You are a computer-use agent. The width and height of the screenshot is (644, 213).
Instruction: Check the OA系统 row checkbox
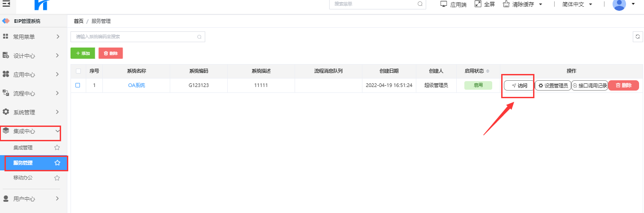click(x=78, y=85)
